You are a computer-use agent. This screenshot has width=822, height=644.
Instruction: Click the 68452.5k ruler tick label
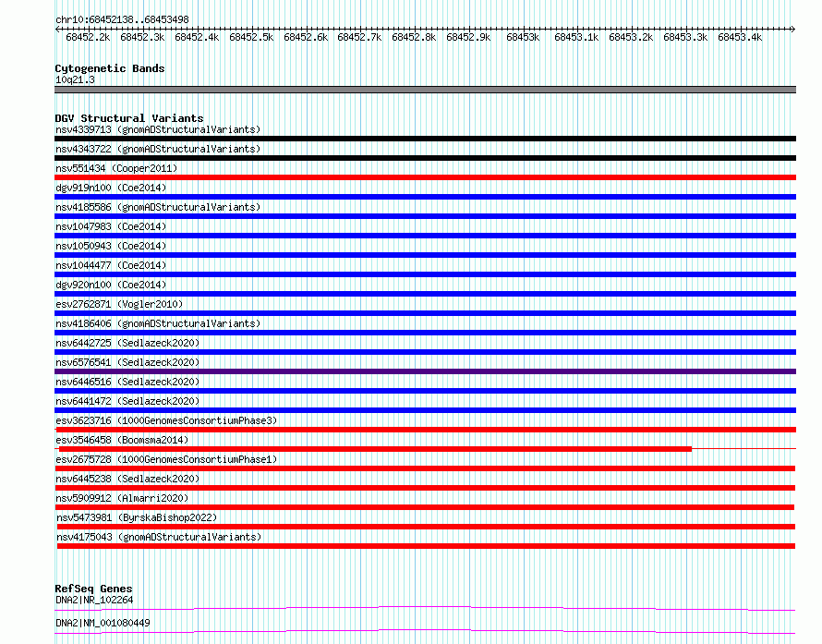point(251,37)
